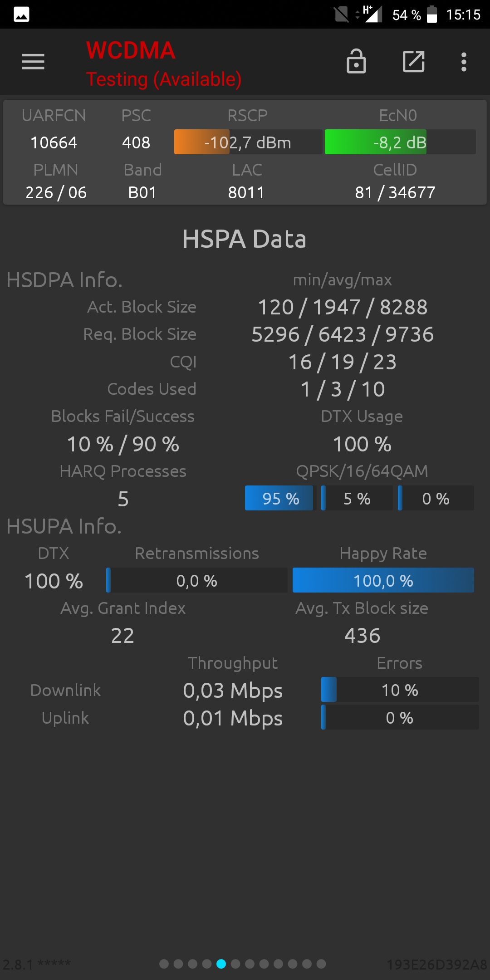Tap the Downlink errors 10 % bar
This screenshot has width=490, height=980.
(x=400, y=690)
